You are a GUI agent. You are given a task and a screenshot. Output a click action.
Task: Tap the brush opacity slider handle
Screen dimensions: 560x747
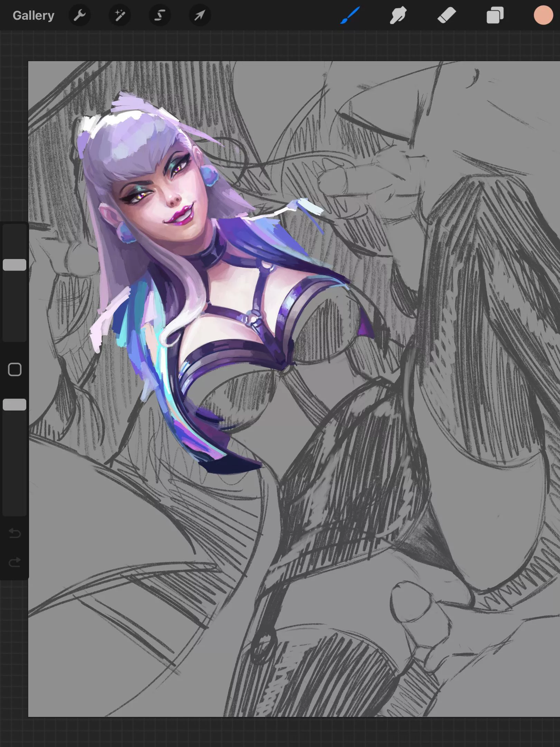(15, 404)
